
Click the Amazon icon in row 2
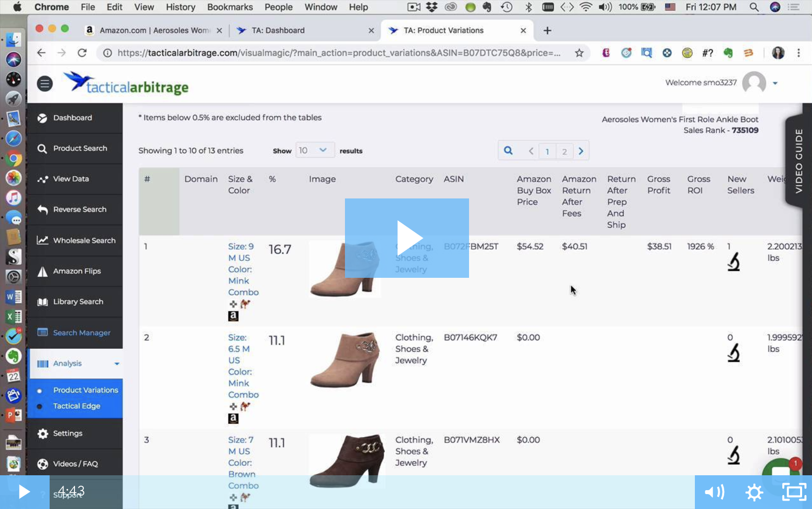233,419
